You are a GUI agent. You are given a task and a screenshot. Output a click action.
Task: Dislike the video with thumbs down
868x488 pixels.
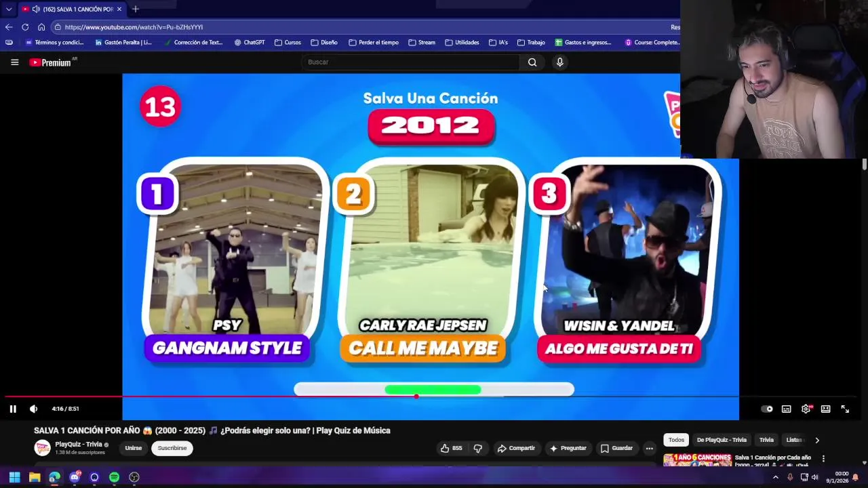tap(478, 448)
